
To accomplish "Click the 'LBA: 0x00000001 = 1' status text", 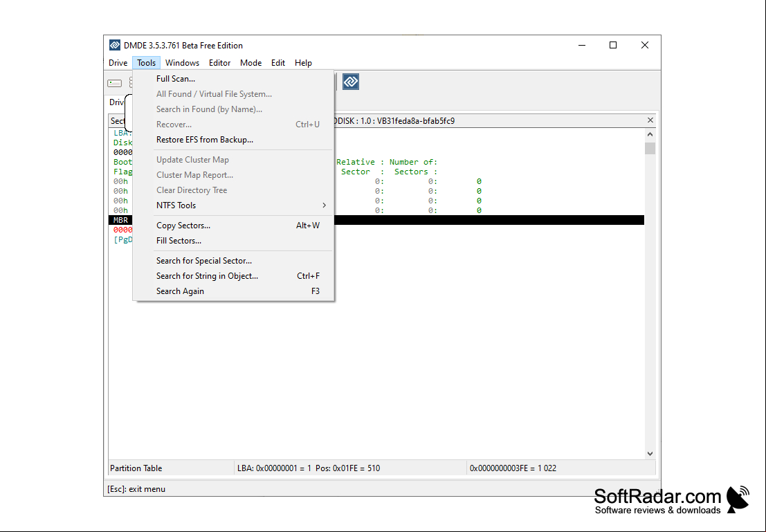I will (274, 468).
